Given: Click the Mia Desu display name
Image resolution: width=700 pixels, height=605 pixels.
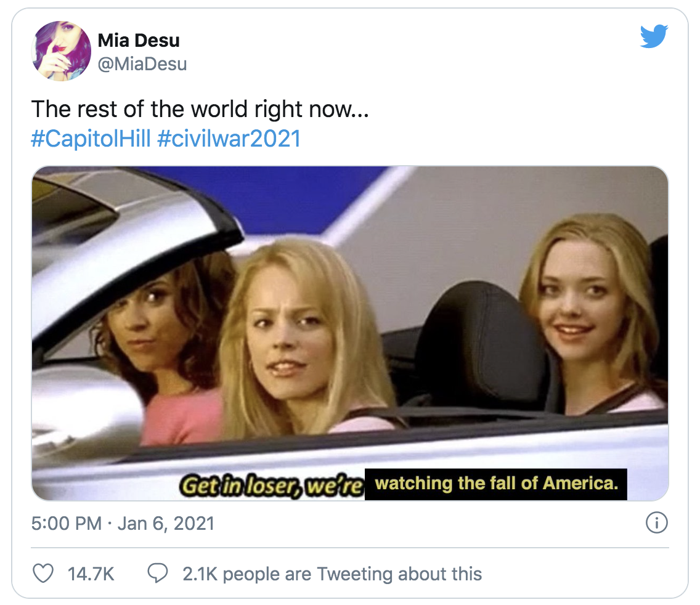Looking at the screenshot, I should coord(139,40).
